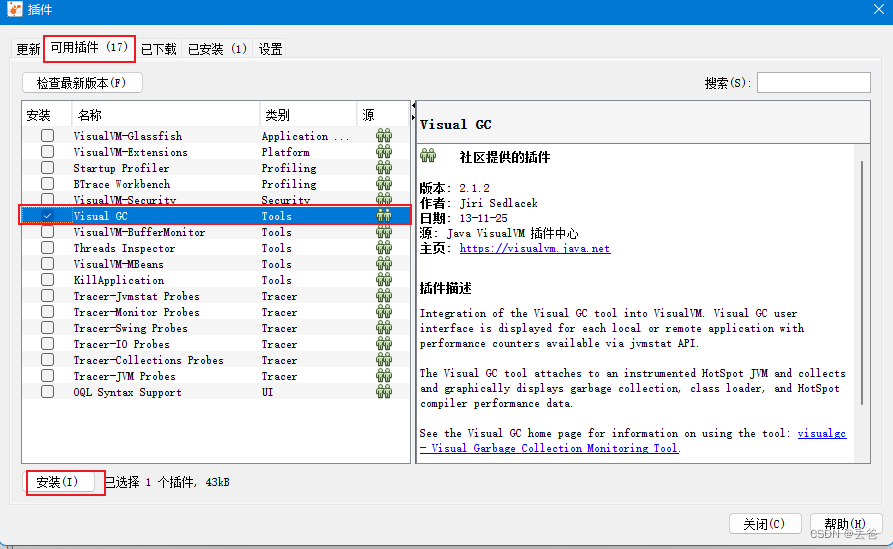Viewport: 893px width, 549px height.
Task: Select the OQL Syntax Support plugin name
Action: 128,392
